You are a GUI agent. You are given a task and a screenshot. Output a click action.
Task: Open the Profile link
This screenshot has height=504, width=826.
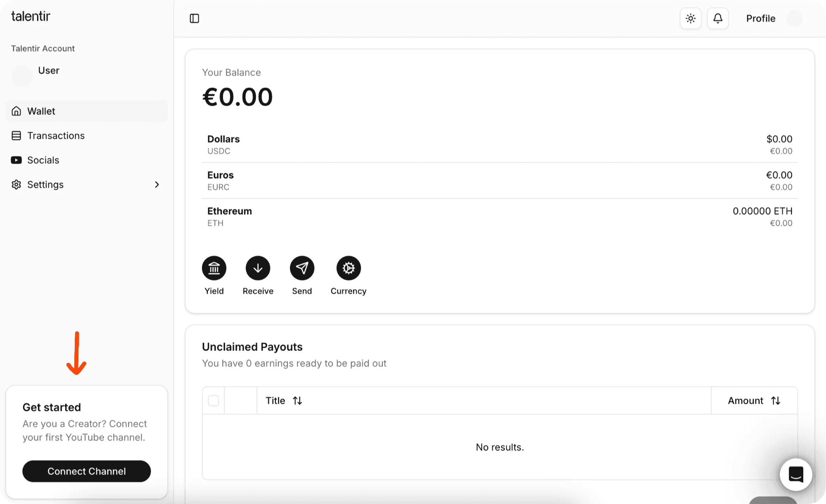pos(760,19)
